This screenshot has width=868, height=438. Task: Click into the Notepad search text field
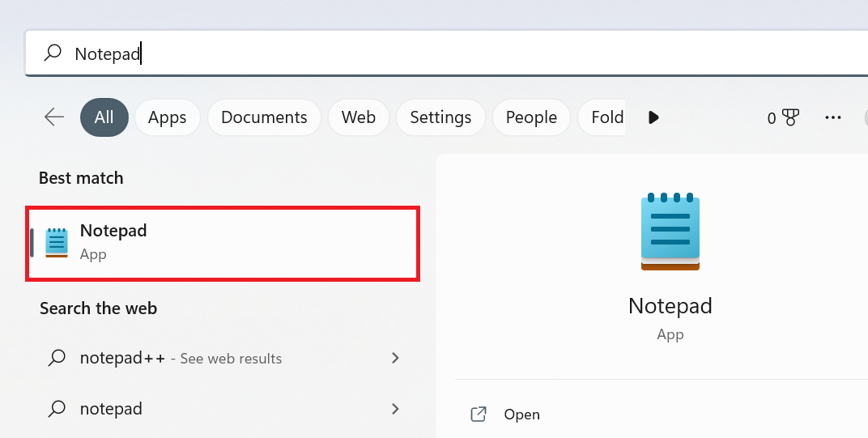point(446,53)
